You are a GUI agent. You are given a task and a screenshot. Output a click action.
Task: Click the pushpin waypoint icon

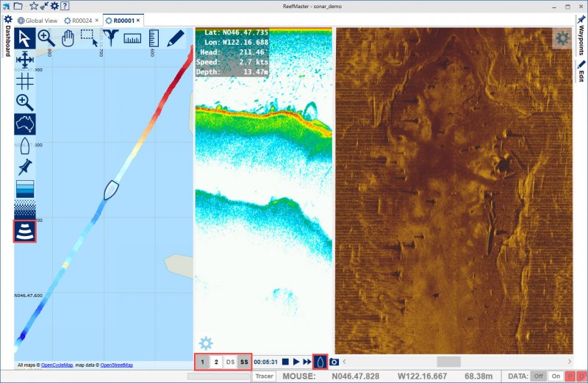(25, 166)
